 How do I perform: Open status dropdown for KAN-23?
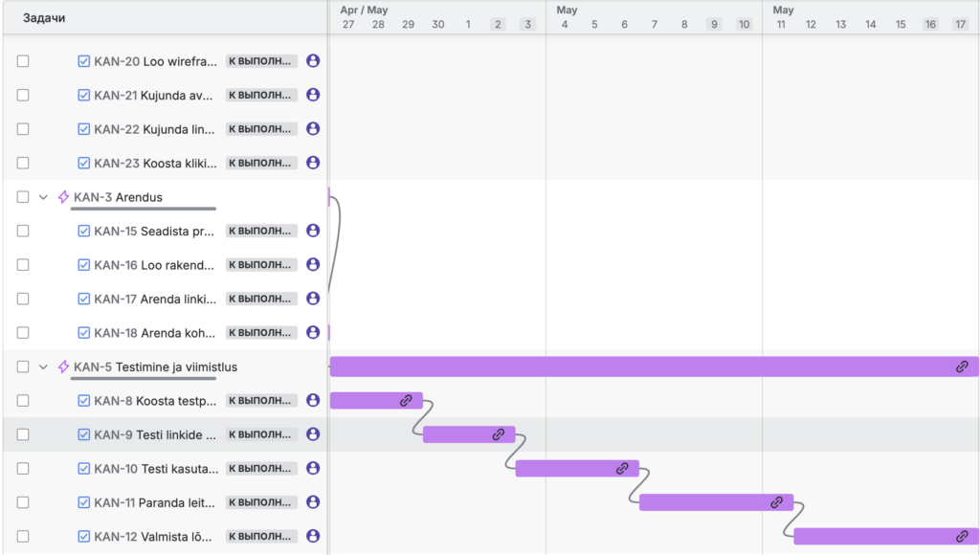(x=261, y=163)
